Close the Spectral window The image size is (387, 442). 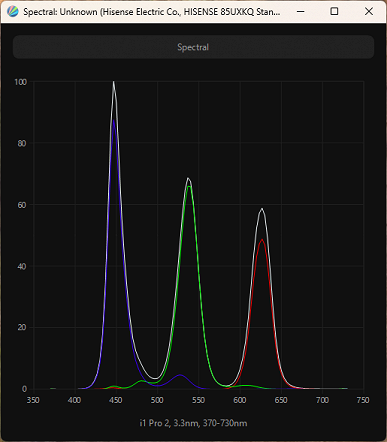[x=369, y=12]
